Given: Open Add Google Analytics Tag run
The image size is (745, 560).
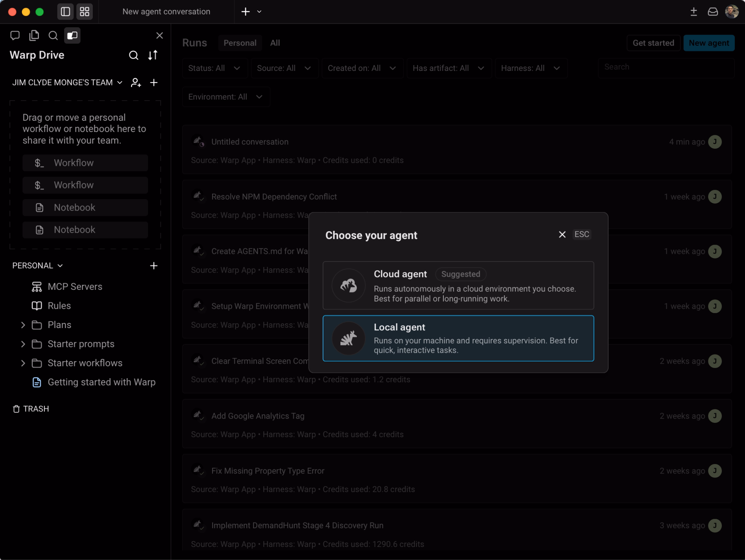Looking at the screenshot, I should [x=457, y=424].
